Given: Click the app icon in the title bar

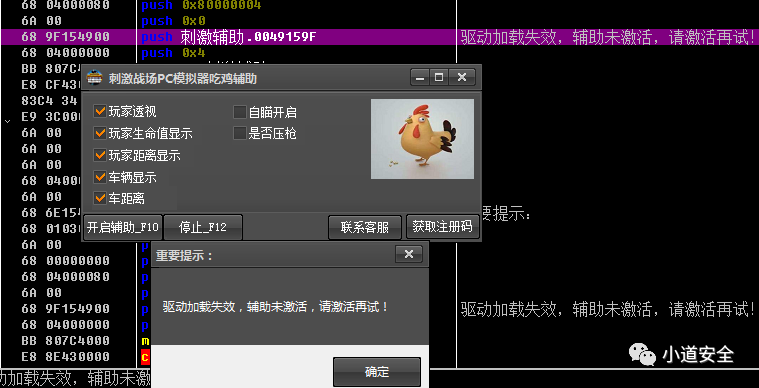Looking at the screenshot, I should (94, 77).
